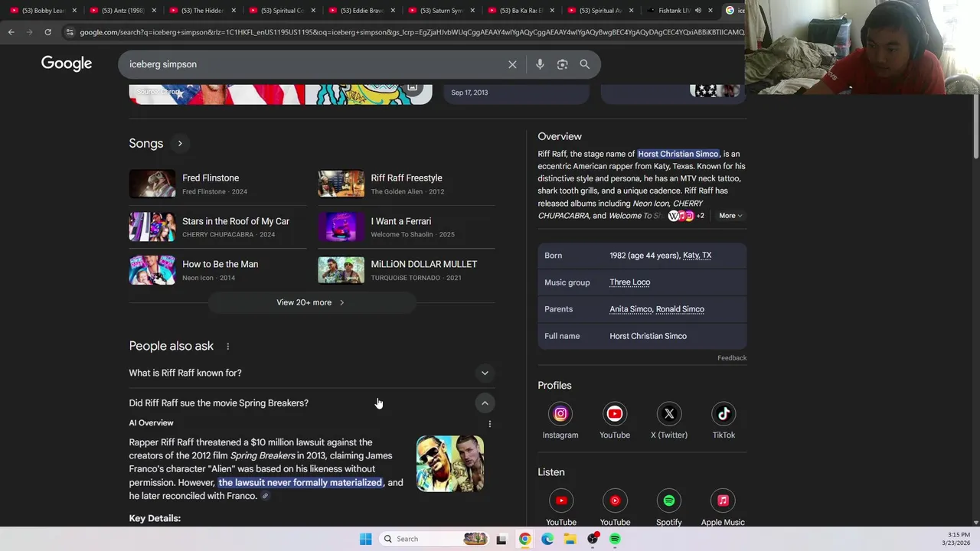Listen on Spotify icon
980x551 pixels.
669,500
